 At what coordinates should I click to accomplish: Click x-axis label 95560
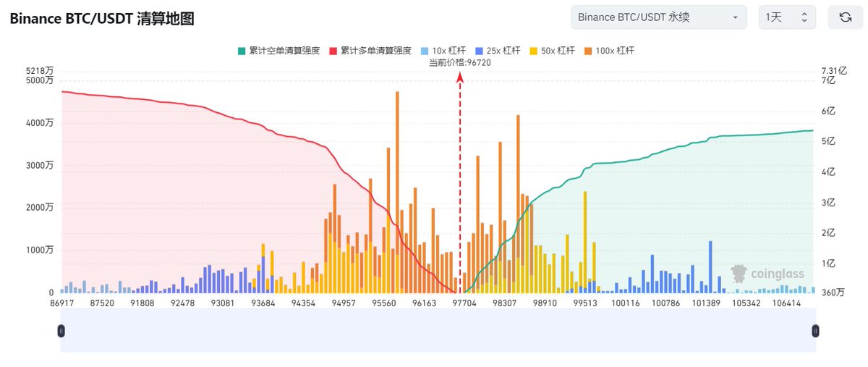pyautogui.click(x=384, y=304)
